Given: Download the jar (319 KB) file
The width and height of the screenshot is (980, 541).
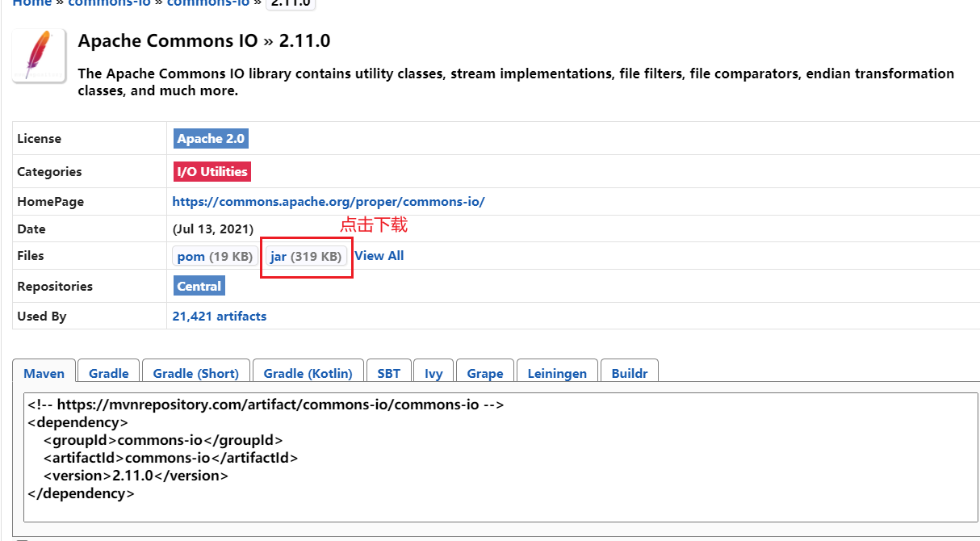Looking at the screenshot, I should pyautogui.click(x=306, y=257).
